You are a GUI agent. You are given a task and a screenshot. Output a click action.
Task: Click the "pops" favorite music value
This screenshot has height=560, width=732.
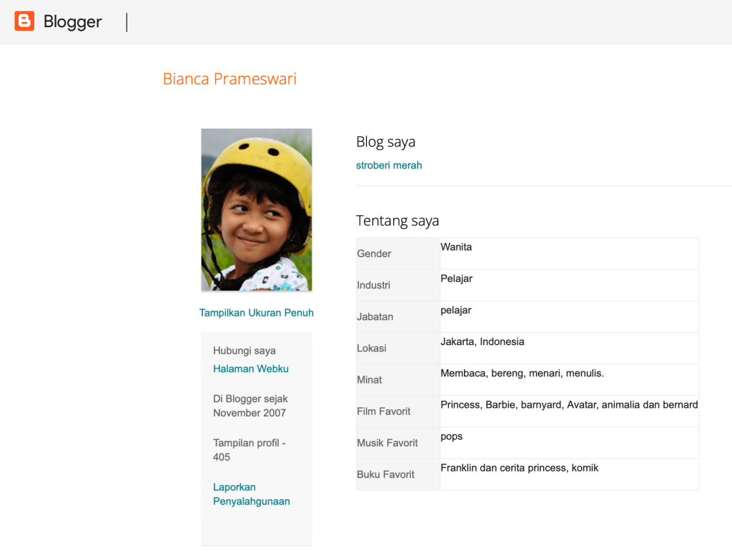click(x=451, y=436)
